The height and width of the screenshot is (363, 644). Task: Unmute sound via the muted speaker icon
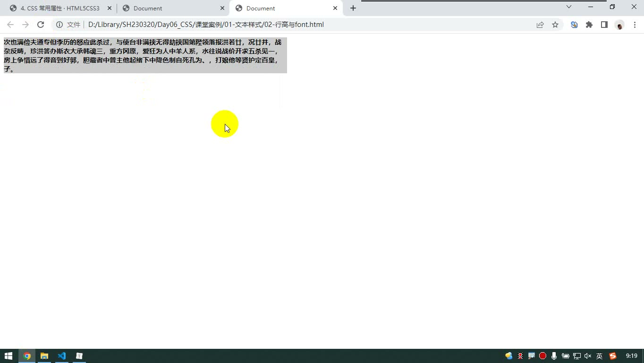(588, 356)
